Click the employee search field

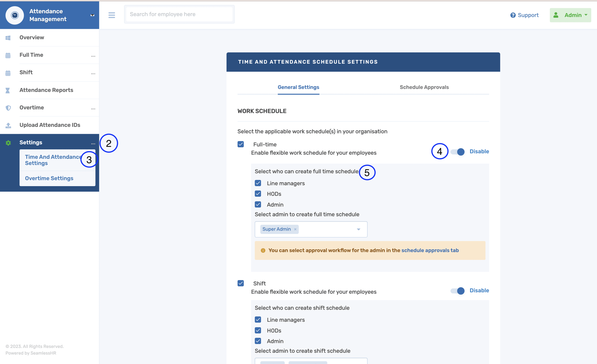(x=179, y=14)
